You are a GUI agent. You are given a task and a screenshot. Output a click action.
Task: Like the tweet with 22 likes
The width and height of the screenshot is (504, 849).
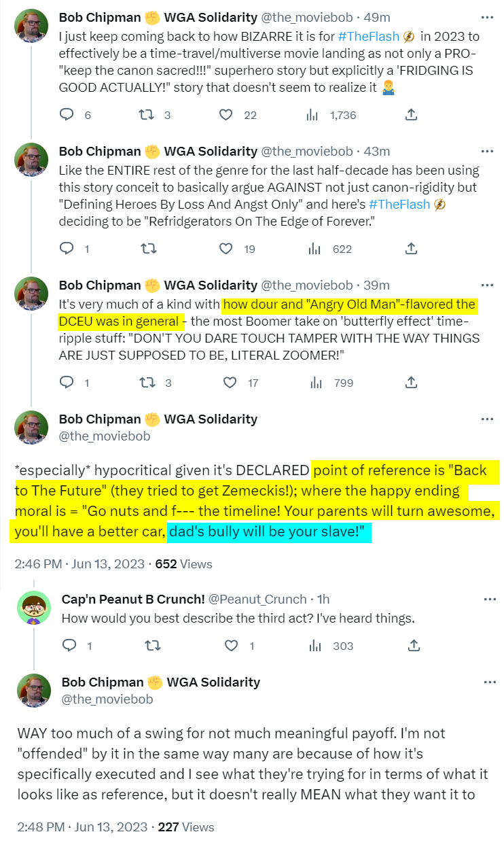tap(226, 115)
